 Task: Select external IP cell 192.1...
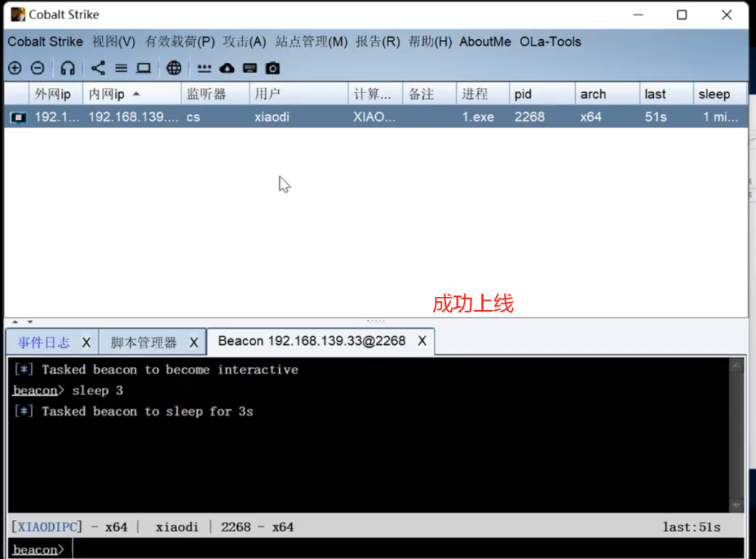click(x=57, y=117)
